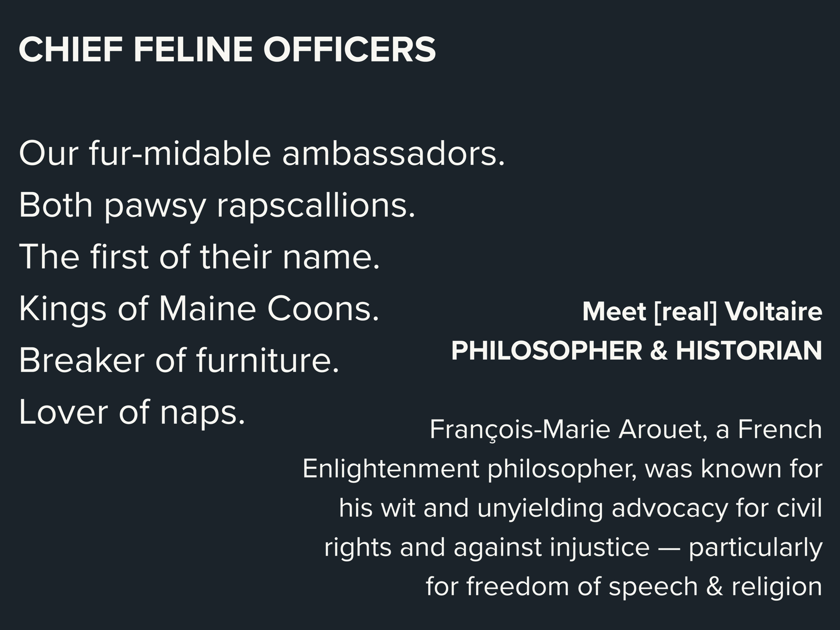This screenshot has height=630, width=840.
Task: Click the word 'Enlightenment' in the bio
Action: (x=391, y=468)
